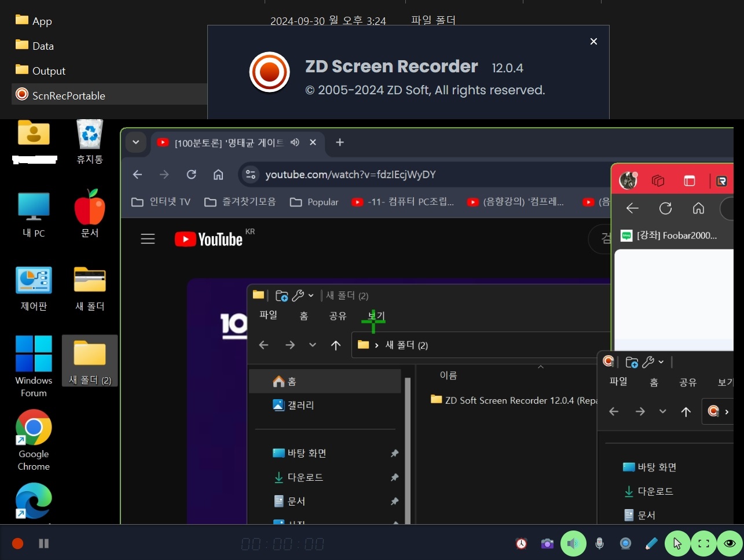Screen dimensions: 744x560
Task: Open the Windows Forum desktop icon
Action: click(34, 366)
